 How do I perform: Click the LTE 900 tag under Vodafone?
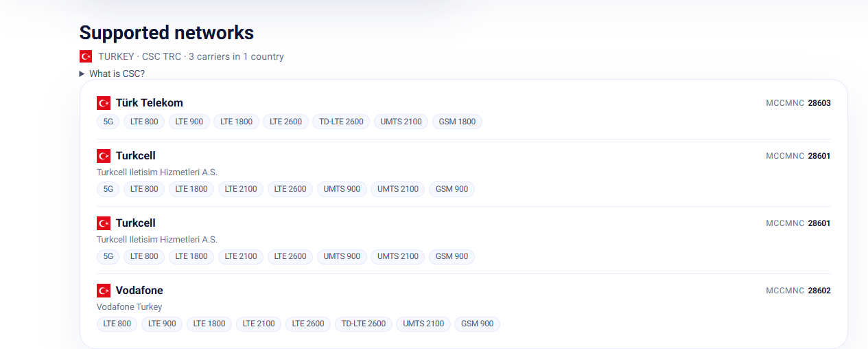pyautogui.click(x=162, y=324)
